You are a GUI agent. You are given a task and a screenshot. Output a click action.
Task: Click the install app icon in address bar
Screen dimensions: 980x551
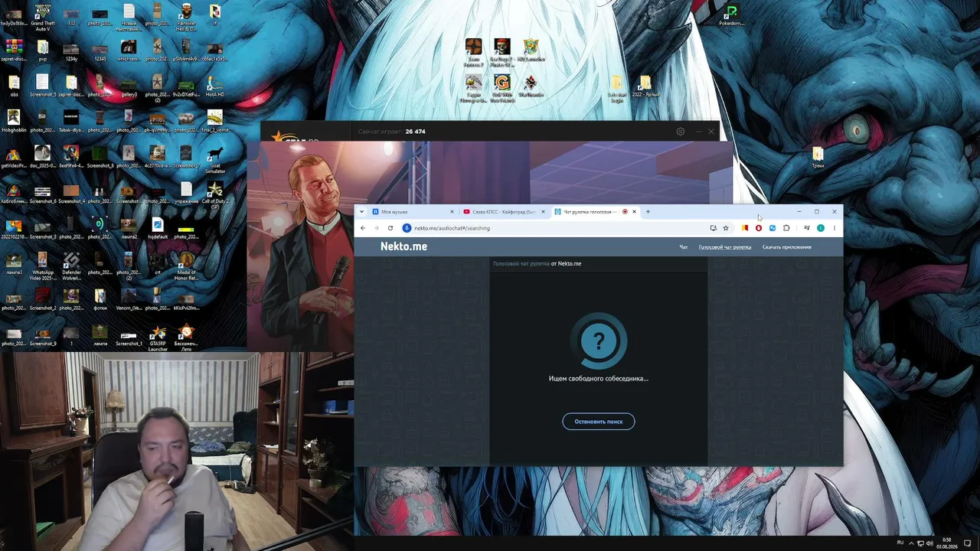pos(713,228)
